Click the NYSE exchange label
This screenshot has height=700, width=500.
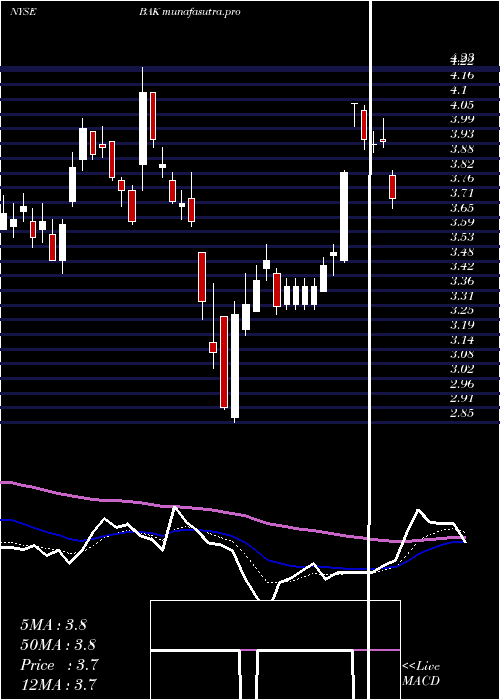22,12
